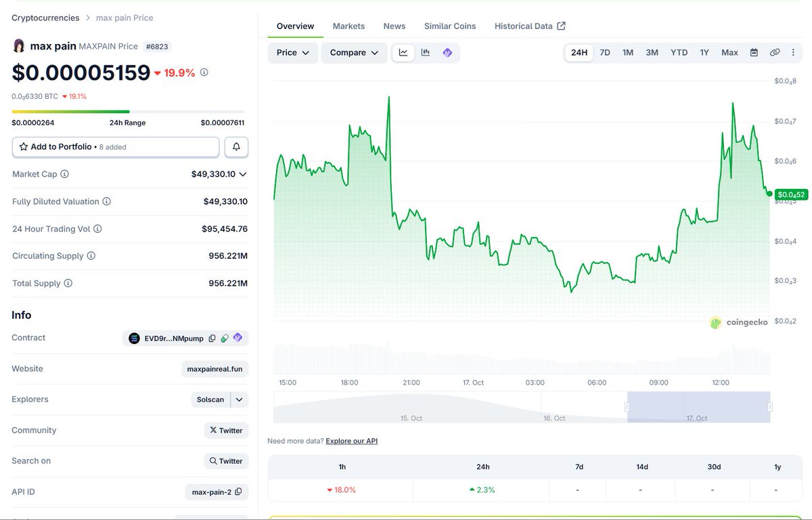The width and height of the screenshot is (812, 520).
Task: Click green pill icon beside contract address
Action: [225, 338]
